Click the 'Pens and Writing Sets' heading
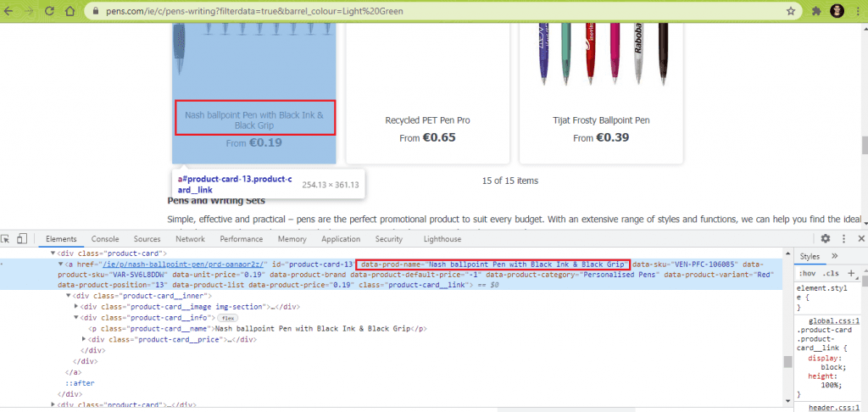The width and height of the screenshot is (868, 412). point(216,200)
